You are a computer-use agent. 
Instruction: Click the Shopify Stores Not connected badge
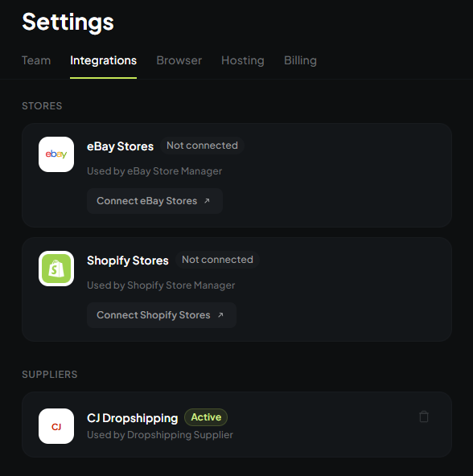(x=217, y=260)
